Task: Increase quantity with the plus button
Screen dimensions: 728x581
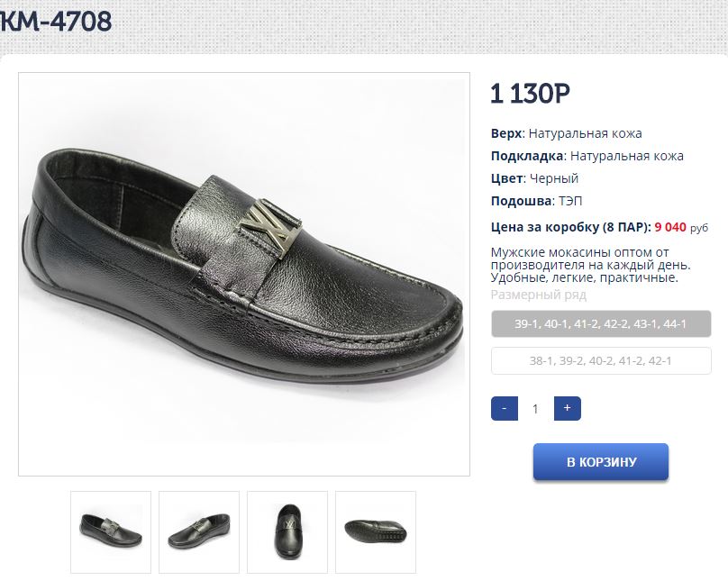Action: [567, 409]
